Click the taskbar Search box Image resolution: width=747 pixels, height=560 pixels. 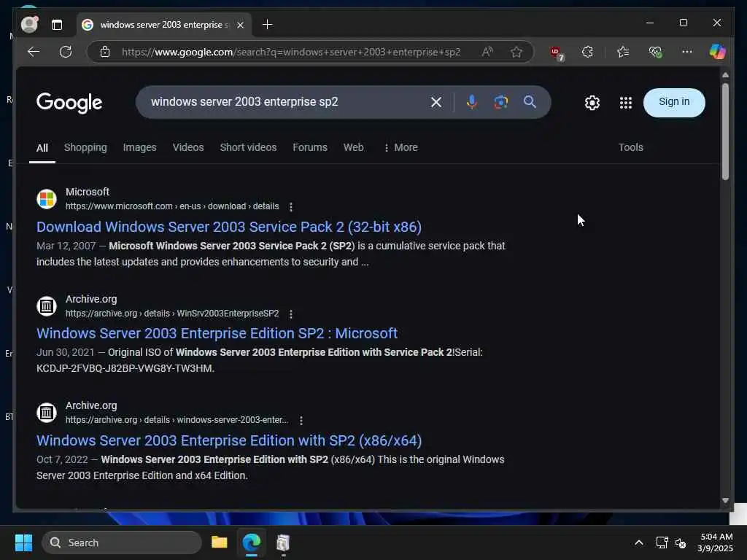(122, 542)
